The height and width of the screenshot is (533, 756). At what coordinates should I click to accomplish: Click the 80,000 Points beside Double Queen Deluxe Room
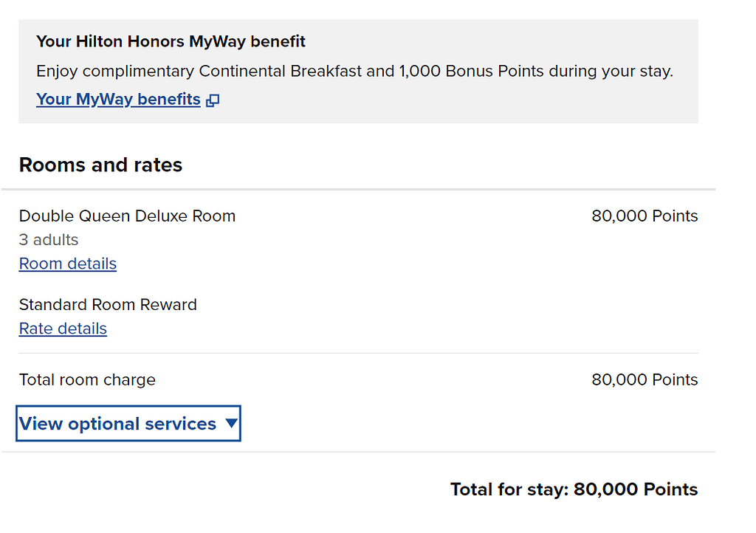point(645,216)
